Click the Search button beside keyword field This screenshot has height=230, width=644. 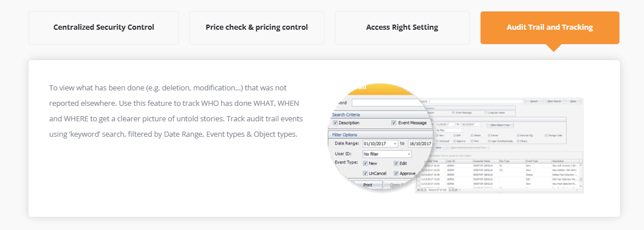point(534,101)
